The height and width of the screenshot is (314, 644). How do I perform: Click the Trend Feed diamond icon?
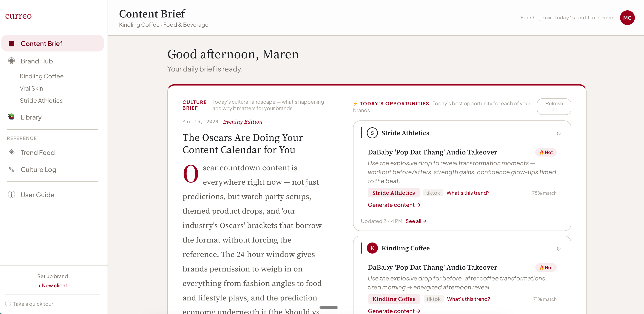(x=11, y=152)
